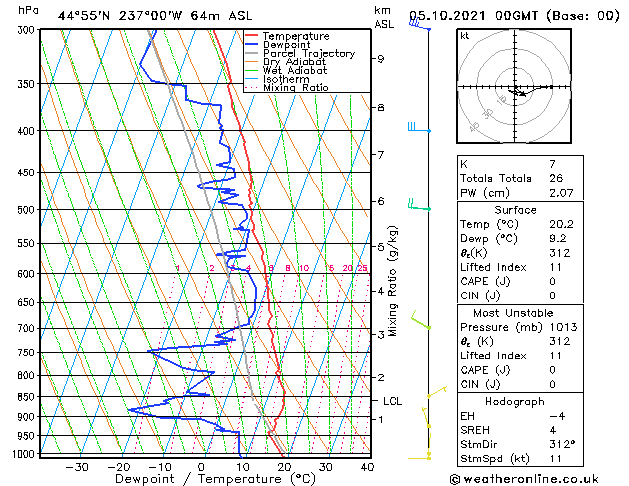This screenshot has height=486, width=629.
Task: Click the date header '05.10.2021 00GMT (Base: 00)'
Action: (514, 16)
